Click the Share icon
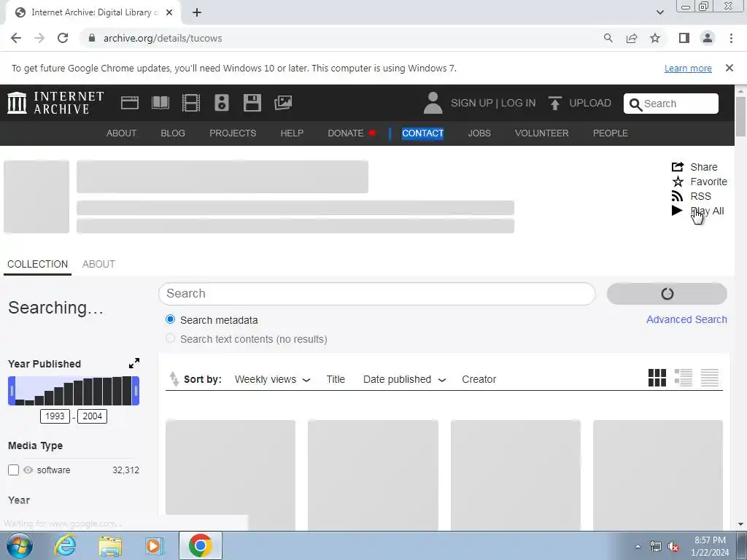This screenshot has width=747, height=560. (x=678, y=167)
